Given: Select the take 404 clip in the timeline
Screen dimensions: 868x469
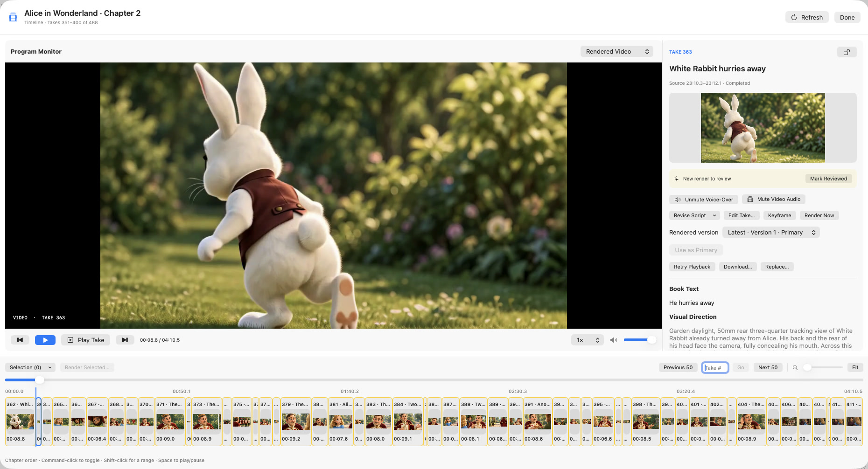Looking at the screenshot, I should coord(751,422).
